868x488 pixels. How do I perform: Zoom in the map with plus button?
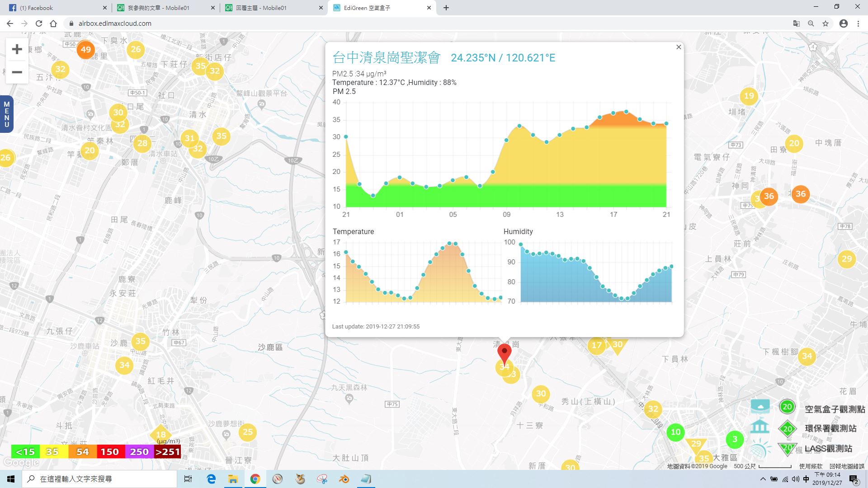(x=17, y=49)
